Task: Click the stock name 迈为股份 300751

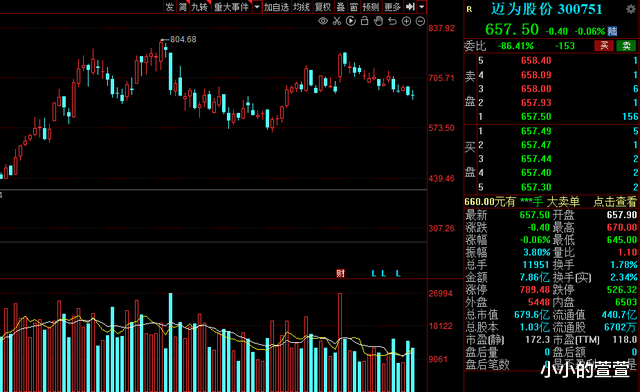Action: 546,9
